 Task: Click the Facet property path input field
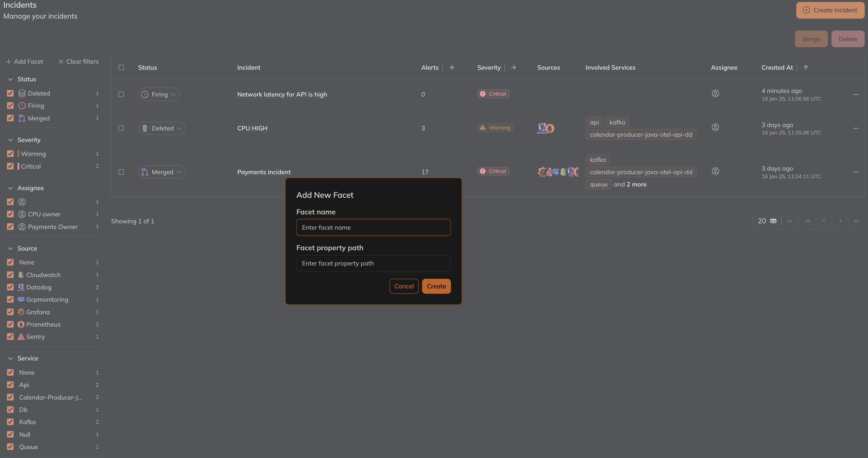point(373,264)
